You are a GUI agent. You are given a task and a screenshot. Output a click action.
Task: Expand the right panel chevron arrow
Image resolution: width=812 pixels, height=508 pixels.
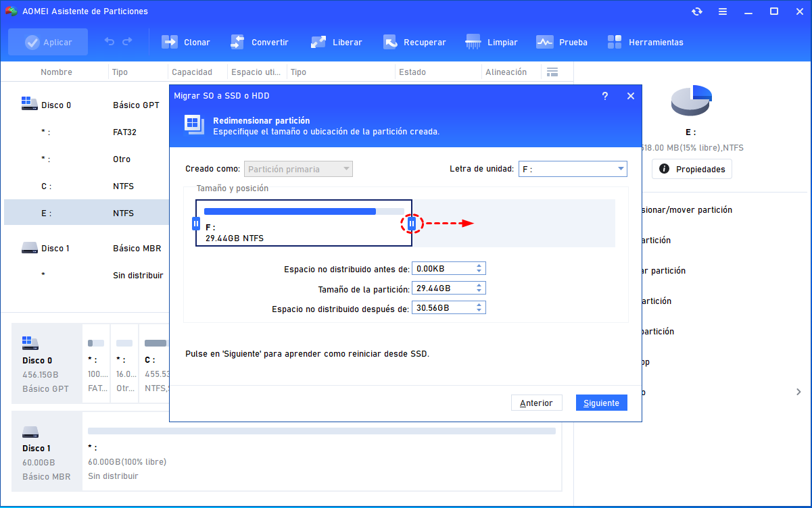point(798,392)
